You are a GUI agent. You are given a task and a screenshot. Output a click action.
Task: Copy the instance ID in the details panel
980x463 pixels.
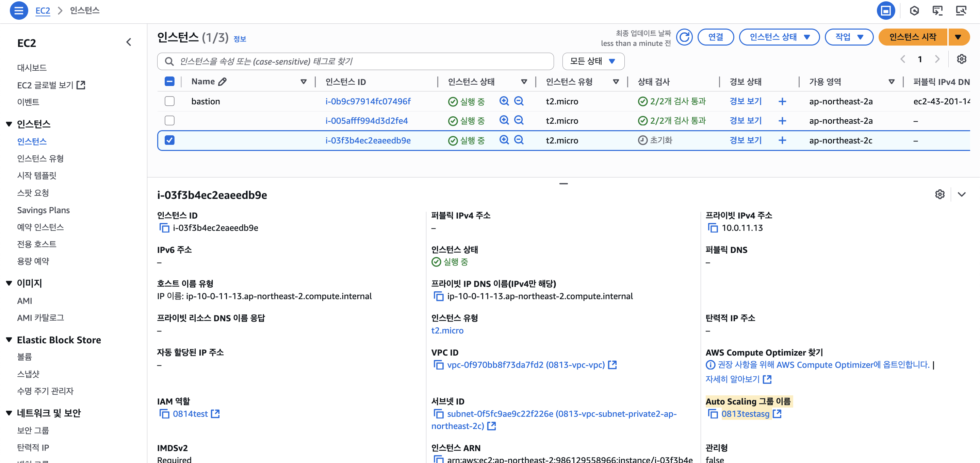point(164,228)
